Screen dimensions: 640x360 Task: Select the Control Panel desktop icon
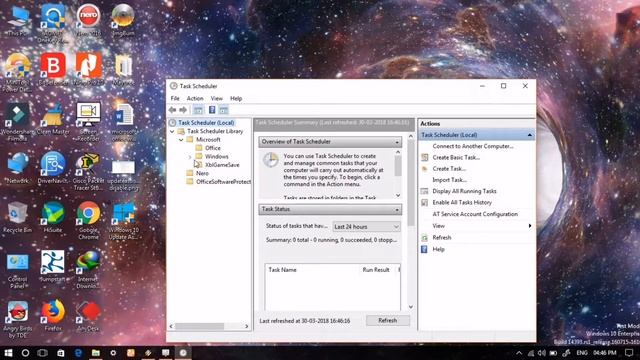17,269
